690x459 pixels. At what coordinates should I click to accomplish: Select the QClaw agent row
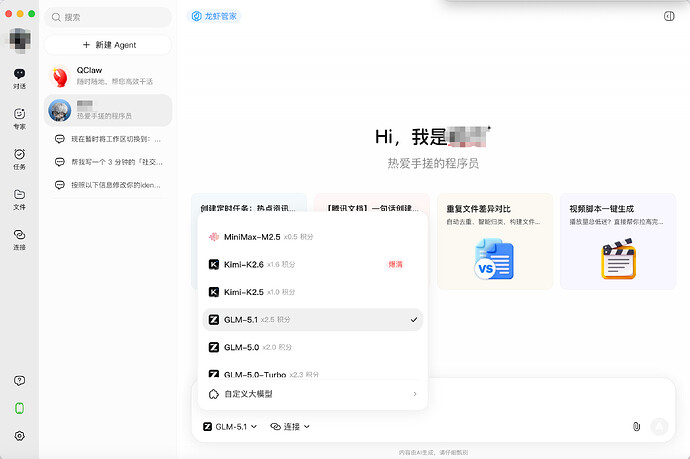108,76
